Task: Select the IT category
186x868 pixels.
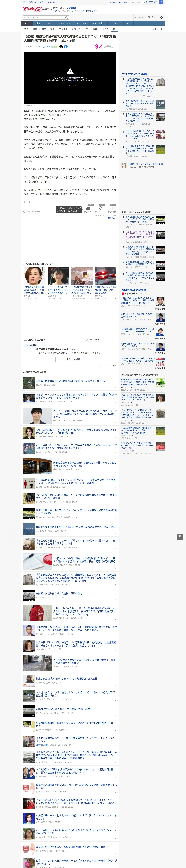Action: (86, 29)
